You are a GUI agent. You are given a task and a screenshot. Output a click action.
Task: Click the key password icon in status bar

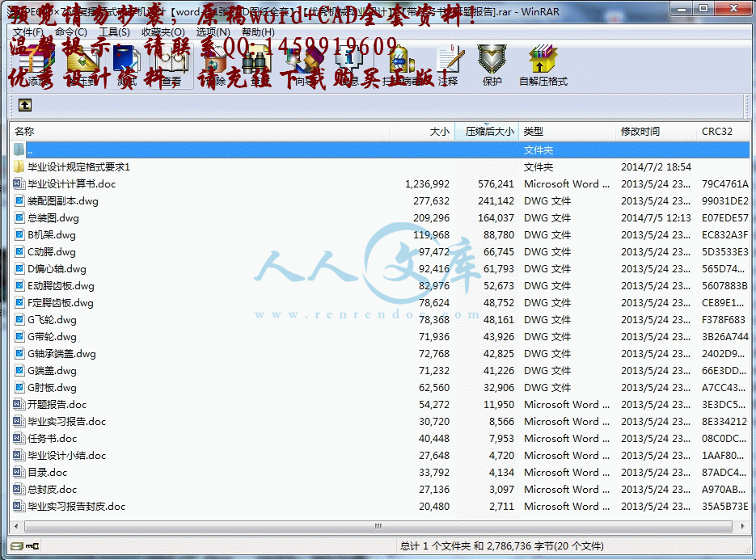[x=32, y=546]
